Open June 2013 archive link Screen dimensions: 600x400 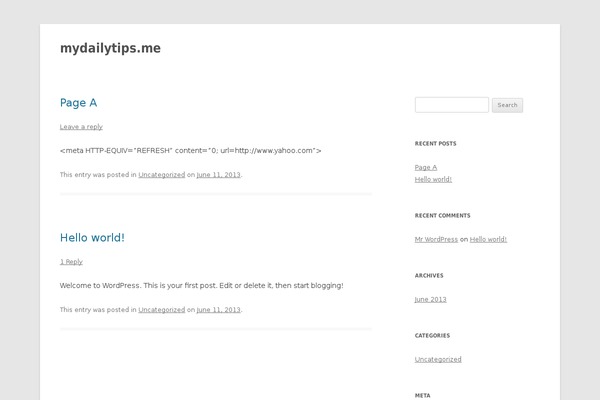tap(430, 299)
